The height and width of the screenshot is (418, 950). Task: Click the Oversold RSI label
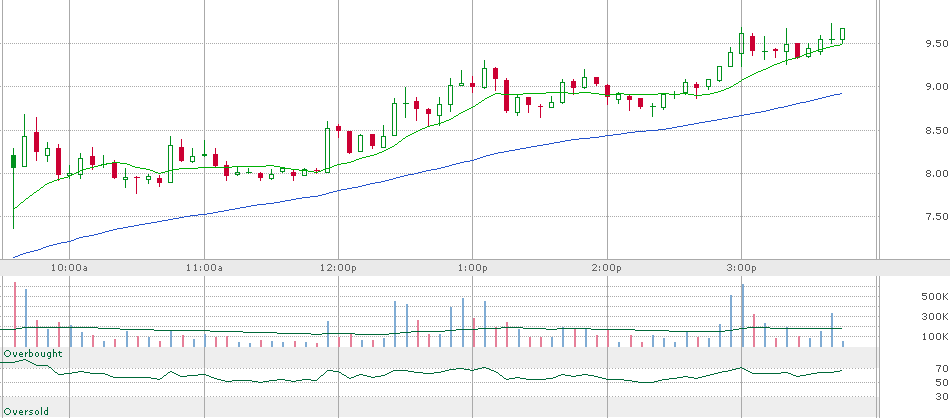tap(26, 412)
